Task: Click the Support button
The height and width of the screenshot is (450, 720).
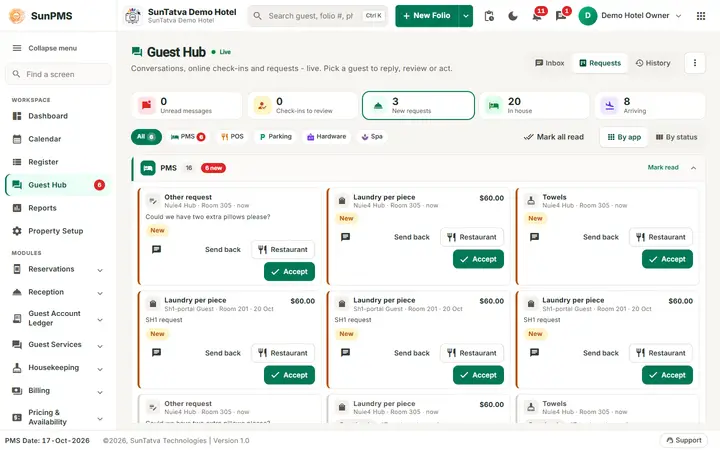Action: pos(684,440)
